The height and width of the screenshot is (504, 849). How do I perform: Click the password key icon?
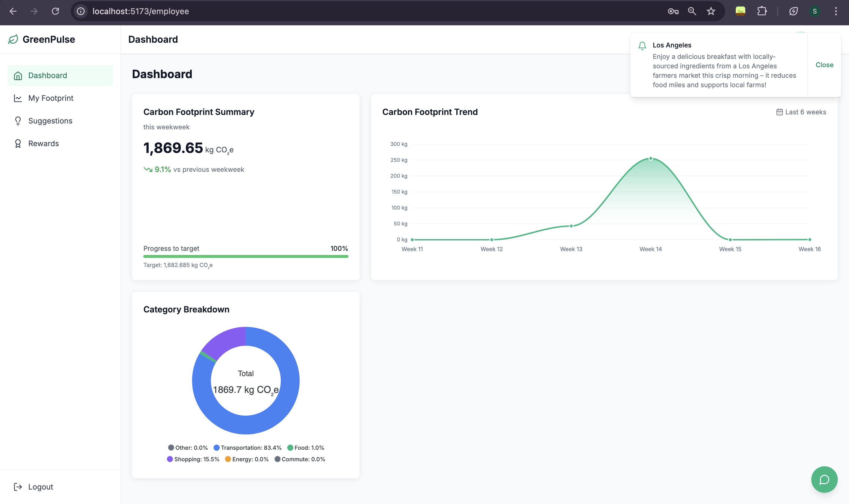click(x=673, y=11)
